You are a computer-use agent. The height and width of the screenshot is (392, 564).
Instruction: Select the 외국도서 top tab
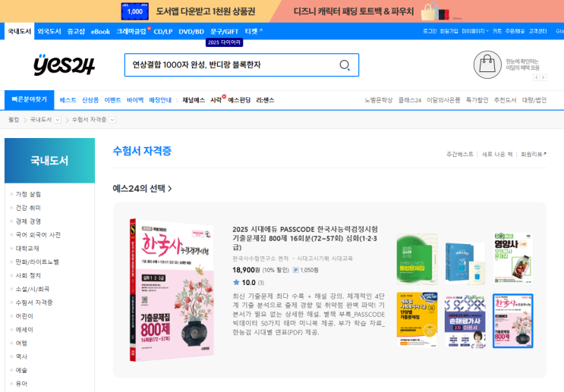click(49, 31)
